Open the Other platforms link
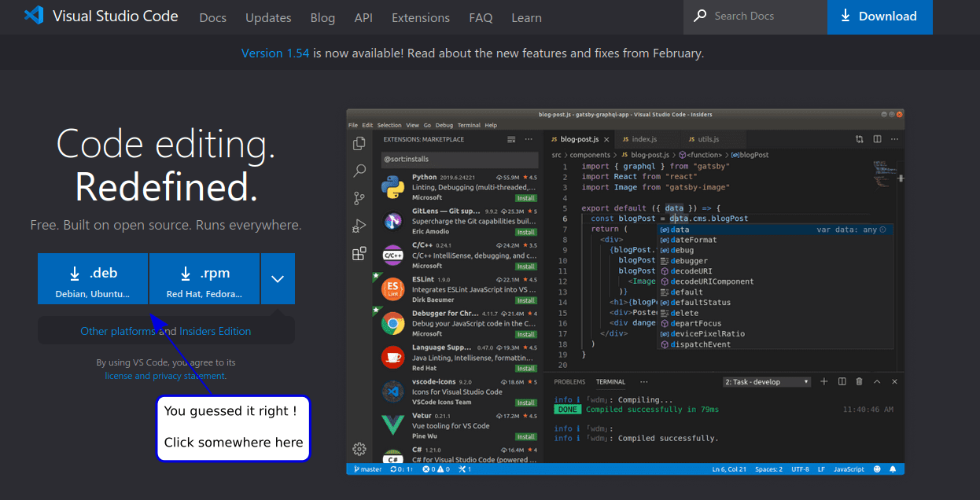Screen dimensions: 980x500 tap(118, 331)
